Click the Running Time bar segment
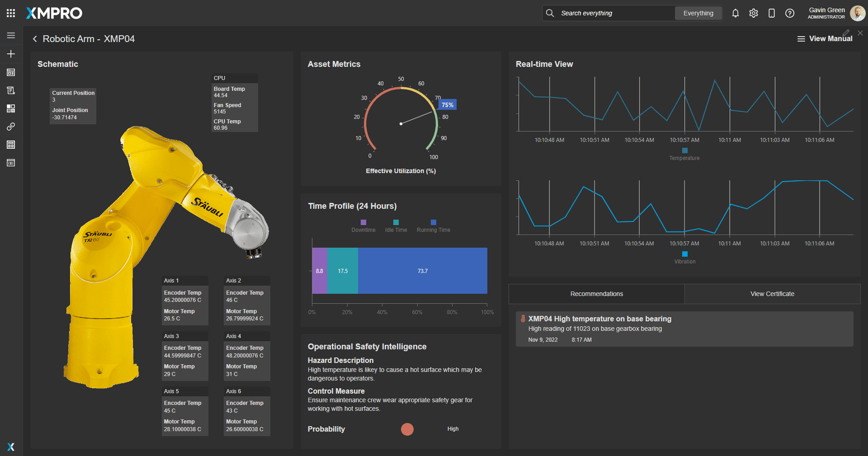The height and width of the screenshot is (456, 868). (423, 271)
